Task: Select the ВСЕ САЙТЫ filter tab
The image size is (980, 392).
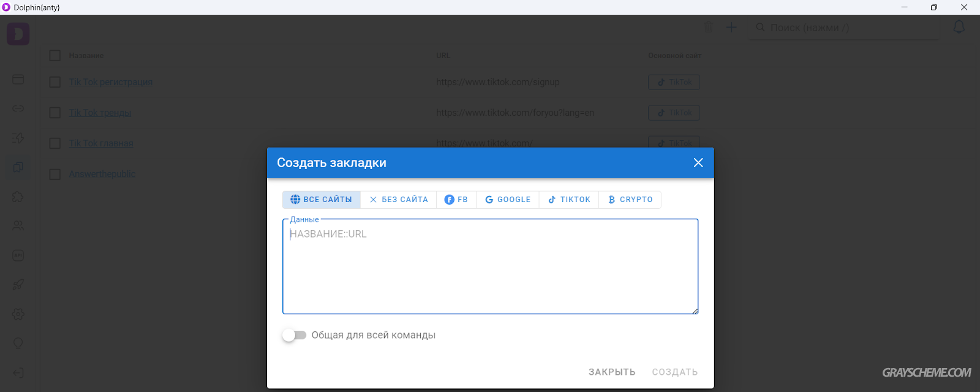Action: point(322,200)
